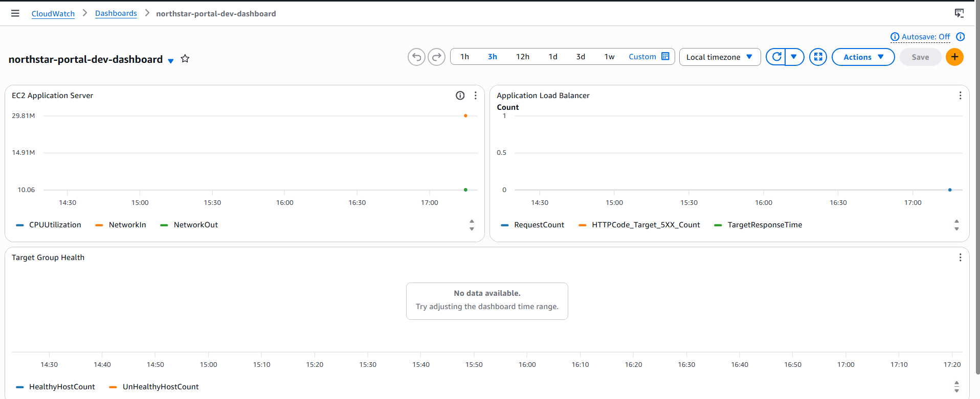Viewport: 980px width, 399px height.
Task: Open the hamburger navigation menu
Action: [x=15, y=13]
